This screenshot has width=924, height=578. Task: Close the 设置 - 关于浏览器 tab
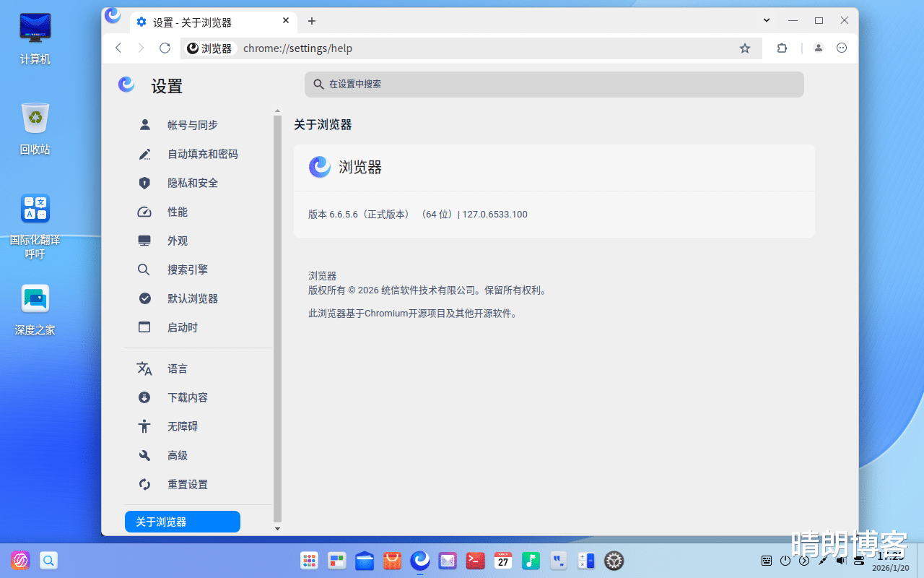pos(284,22)
